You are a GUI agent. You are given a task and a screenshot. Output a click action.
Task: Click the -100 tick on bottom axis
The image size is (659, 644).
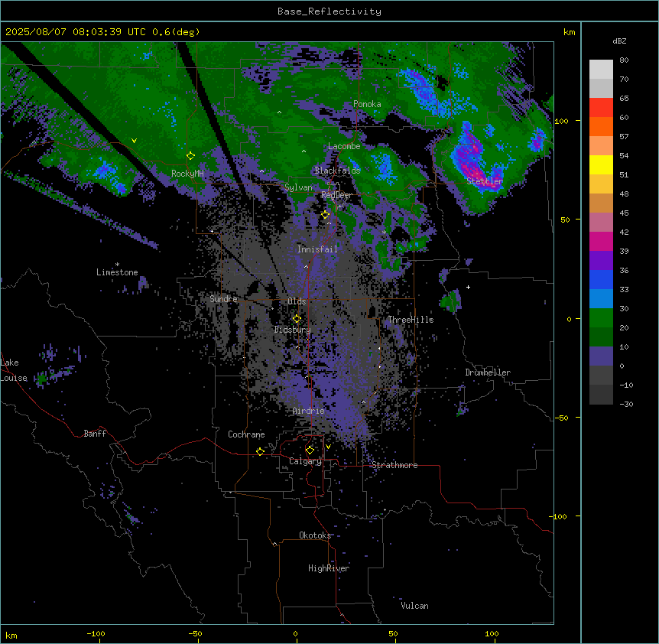96,633
